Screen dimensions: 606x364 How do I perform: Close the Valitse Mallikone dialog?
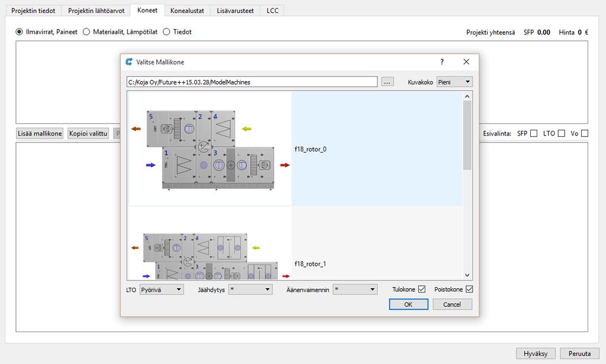(466, 62)
